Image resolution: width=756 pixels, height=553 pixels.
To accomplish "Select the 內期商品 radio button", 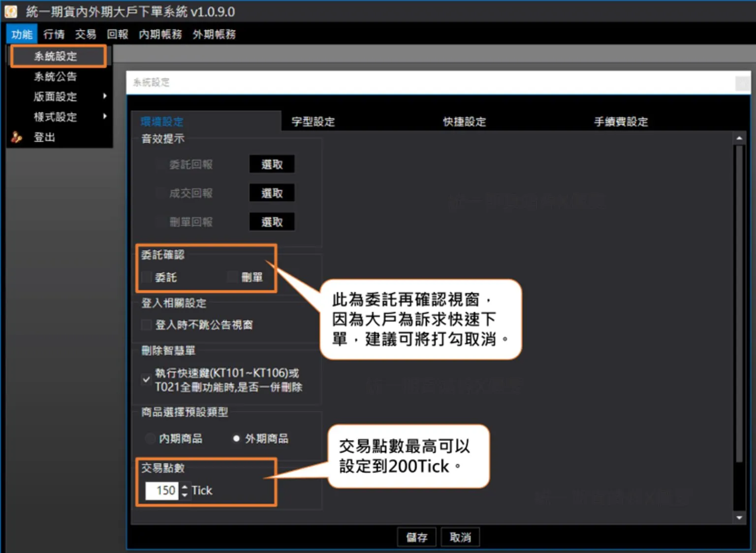I will tap(150, 438).
